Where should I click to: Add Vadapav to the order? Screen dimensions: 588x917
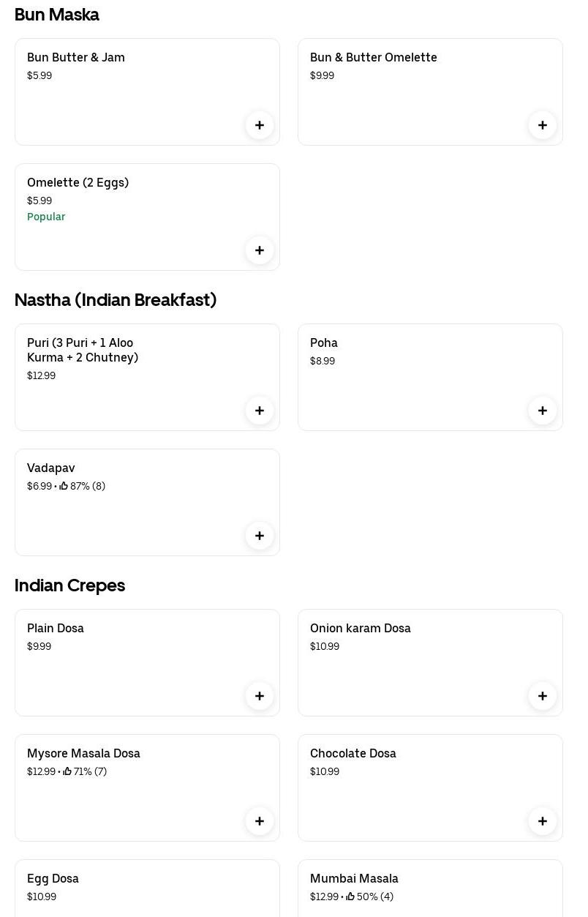tap(260, 536)
